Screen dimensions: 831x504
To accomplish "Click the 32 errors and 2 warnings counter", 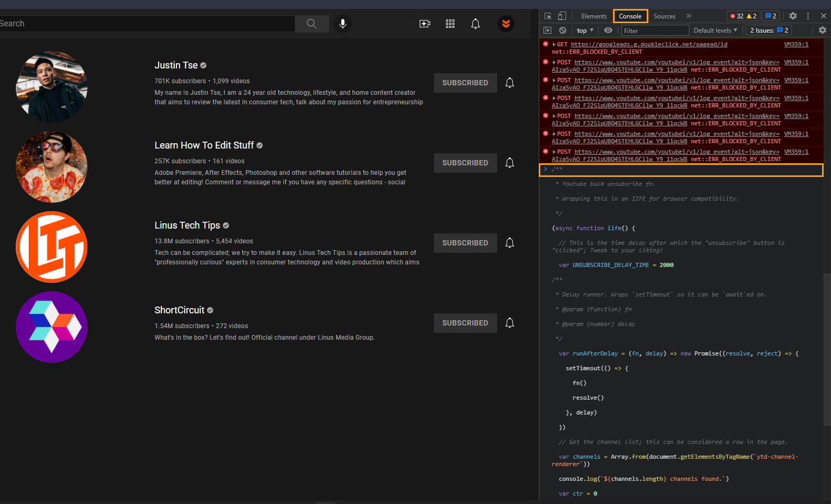I will tap(743, 16).
